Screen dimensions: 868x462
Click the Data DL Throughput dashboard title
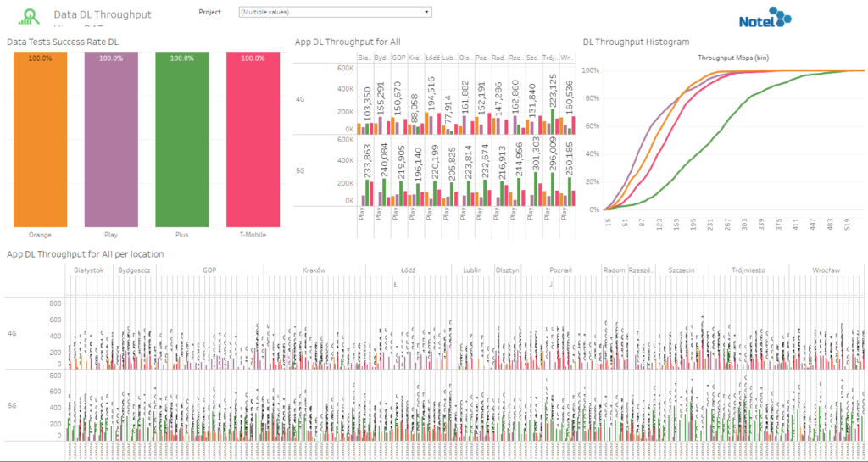103,14
